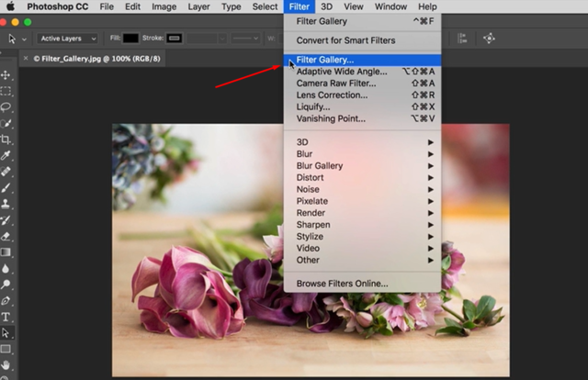Open the Active Layers dropdown
Viewport: 588px width, 380px height.
pyautogui.click(x=67, y=39)
